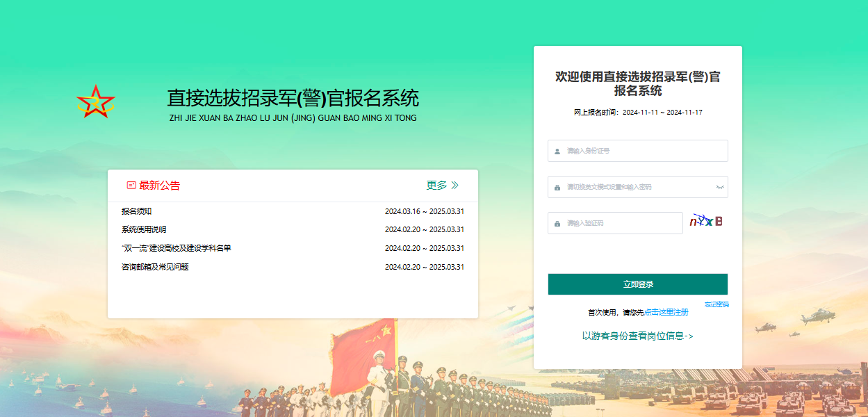This screenshot has width=868, height=417.
Task: Click the lock icon in password field
Action: click(557, 188)
